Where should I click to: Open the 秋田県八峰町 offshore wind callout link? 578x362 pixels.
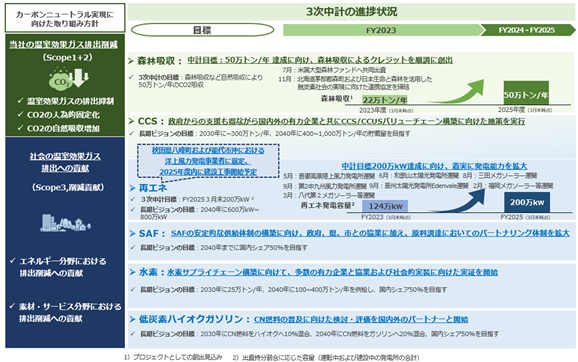pos(208,161)
